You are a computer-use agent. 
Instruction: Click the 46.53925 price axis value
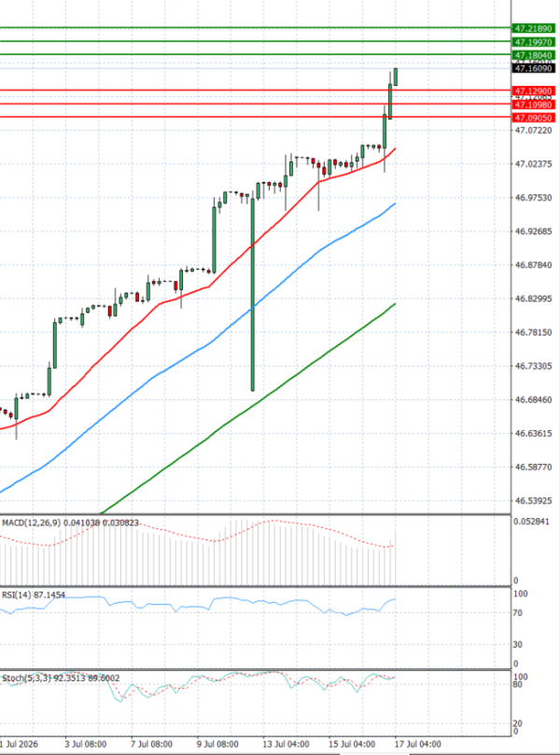(534, 501)
